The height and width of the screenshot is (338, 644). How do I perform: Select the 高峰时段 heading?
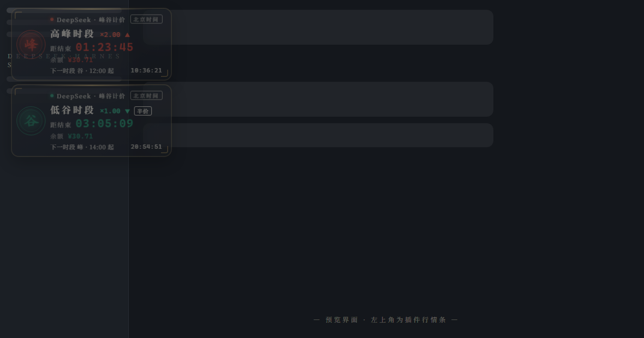click(72, 34)
